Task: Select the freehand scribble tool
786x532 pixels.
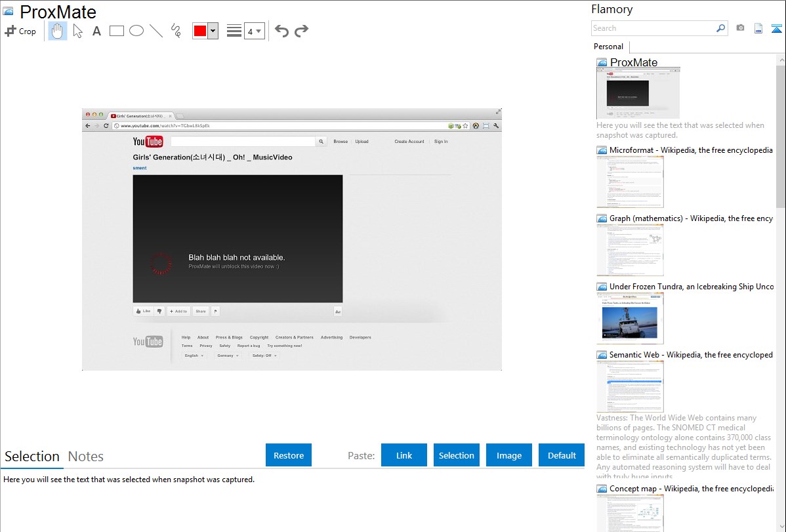Action: click(x=176, y=31)
